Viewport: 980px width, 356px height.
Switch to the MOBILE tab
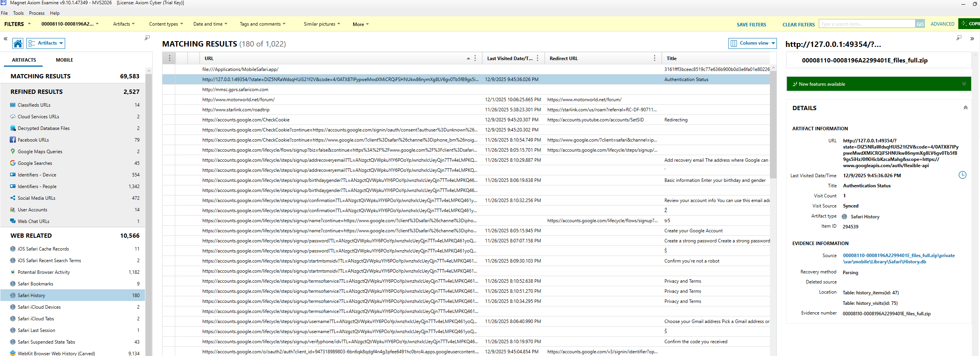(x=64, y=60)
